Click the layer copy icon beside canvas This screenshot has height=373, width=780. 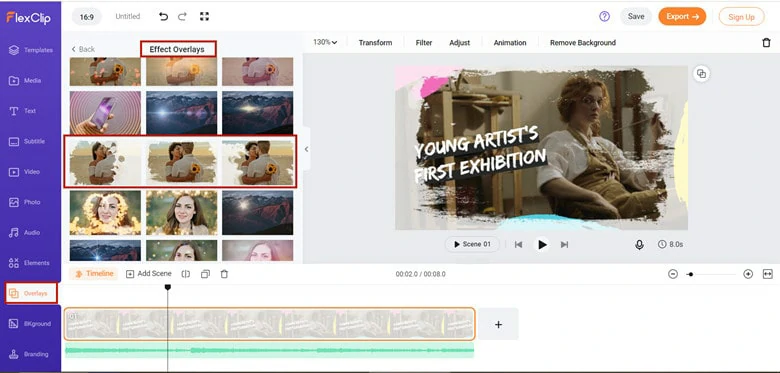[x=701, y=74]
